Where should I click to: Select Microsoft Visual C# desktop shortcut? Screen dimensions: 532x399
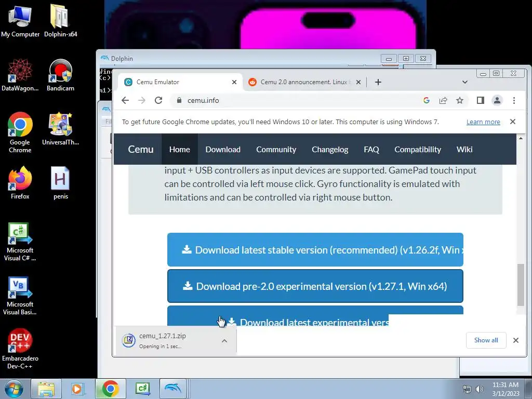[x=20, y=242]
